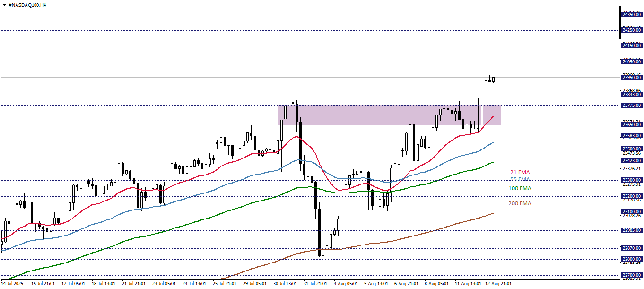Select the 23100.00 price level label
Viewport: 644px width, 289px height.
click(631, 212)
